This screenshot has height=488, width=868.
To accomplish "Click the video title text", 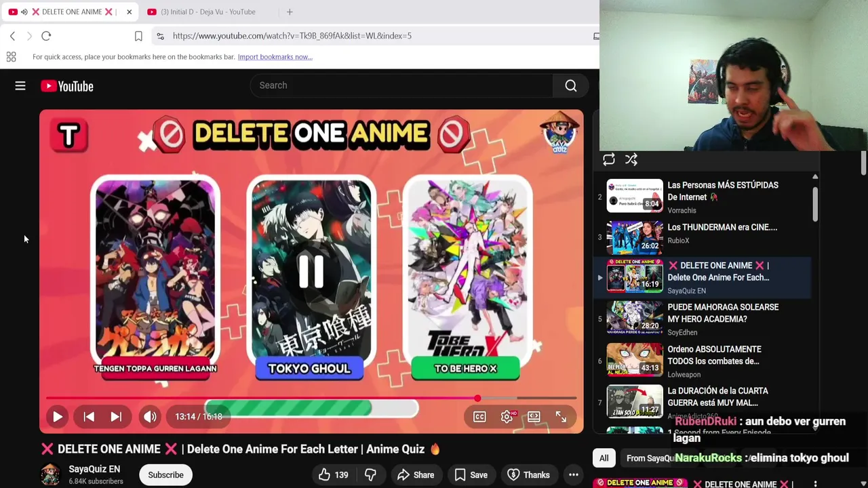I will pos(241,449).
